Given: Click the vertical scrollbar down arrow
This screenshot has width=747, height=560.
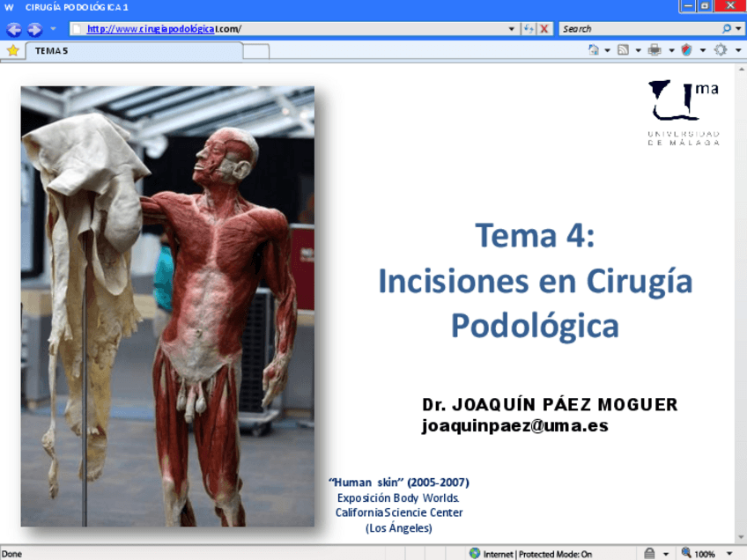Looking at the screenshot, I should [742, 538].
